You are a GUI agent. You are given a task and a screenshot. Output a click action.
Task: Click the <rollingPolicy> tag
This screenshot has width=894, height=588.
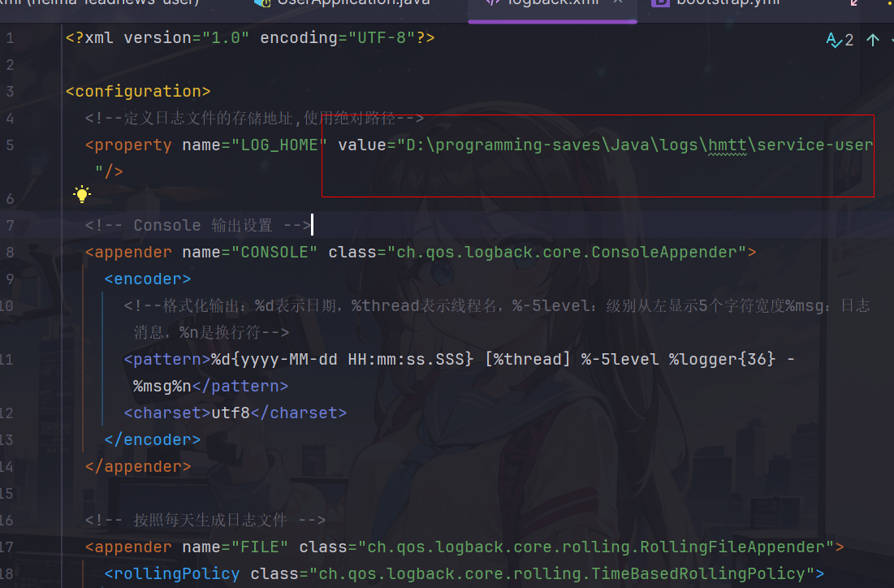click(172, 573)
